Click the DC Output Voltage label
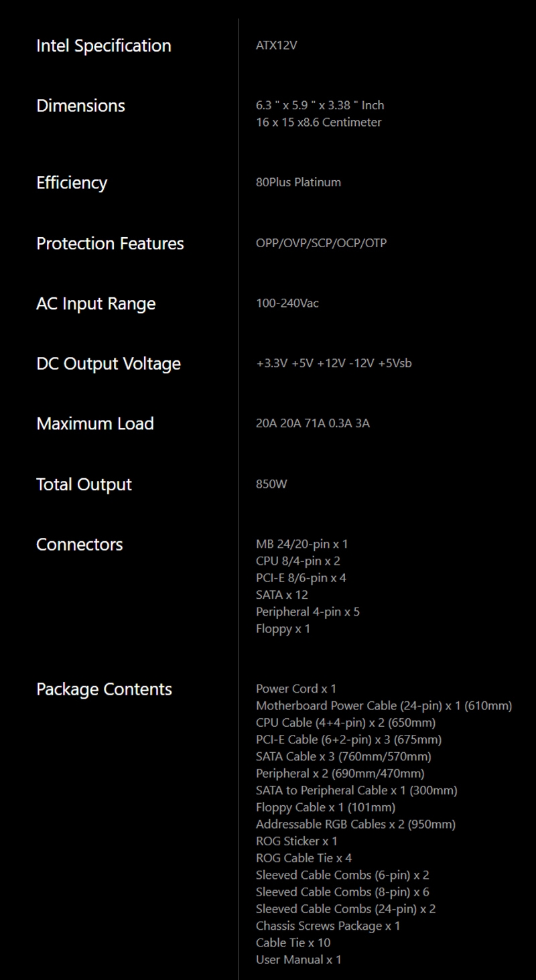 click(109, 364)
